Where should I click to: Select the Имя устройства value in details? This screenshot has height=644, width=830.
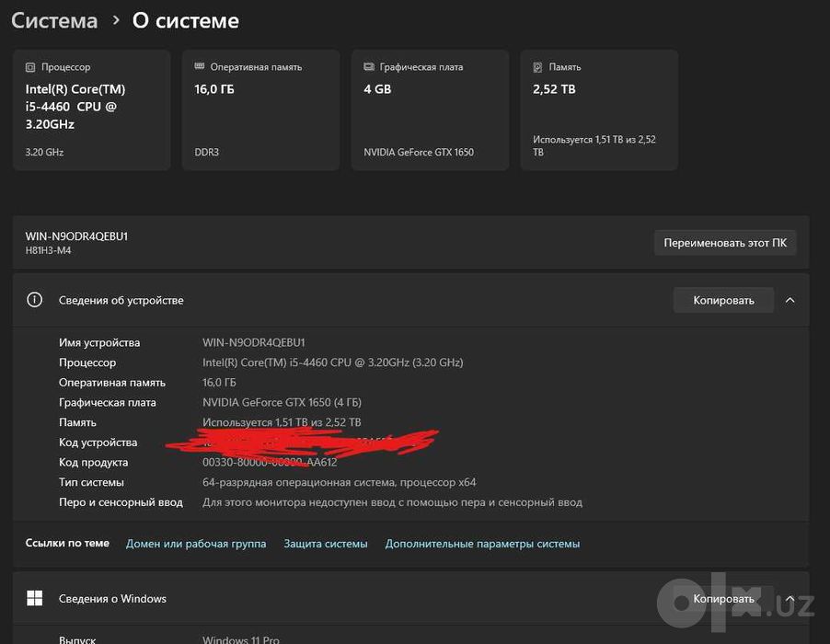(x=254, y=342)
